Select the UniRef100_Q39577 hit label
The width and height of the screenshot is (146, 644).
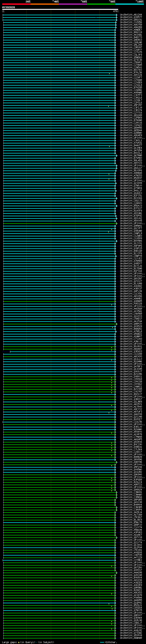pyautogui.click(x=131, y=17)
